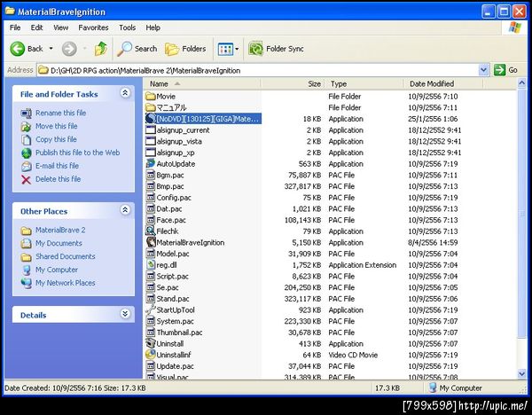Click the Publish to Web globe icon

click(x=26, y=153)
